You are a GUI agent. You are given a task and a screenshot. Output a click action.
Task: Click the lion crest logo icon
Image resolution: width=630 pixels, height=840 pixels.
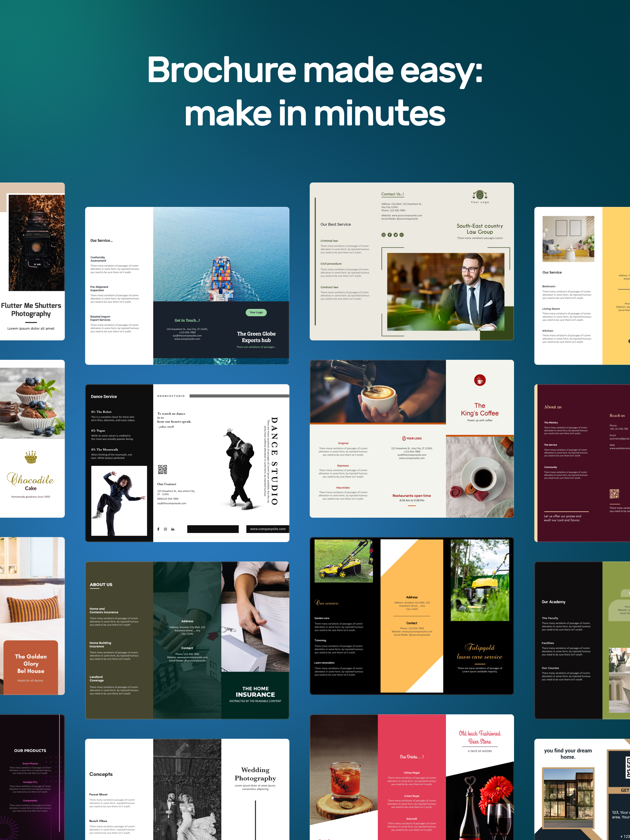click(x=480, y=195)
